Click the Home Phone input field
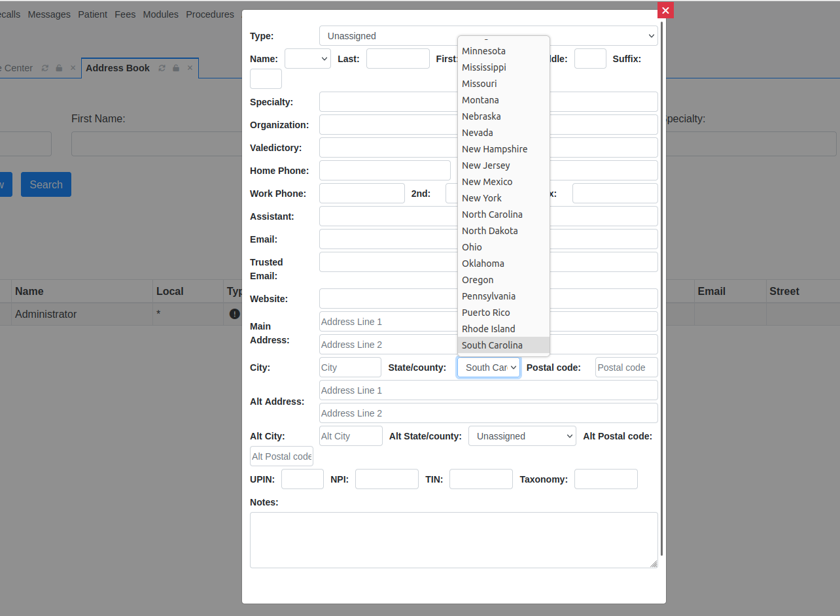The image size is (840, 616). (385, 170)
